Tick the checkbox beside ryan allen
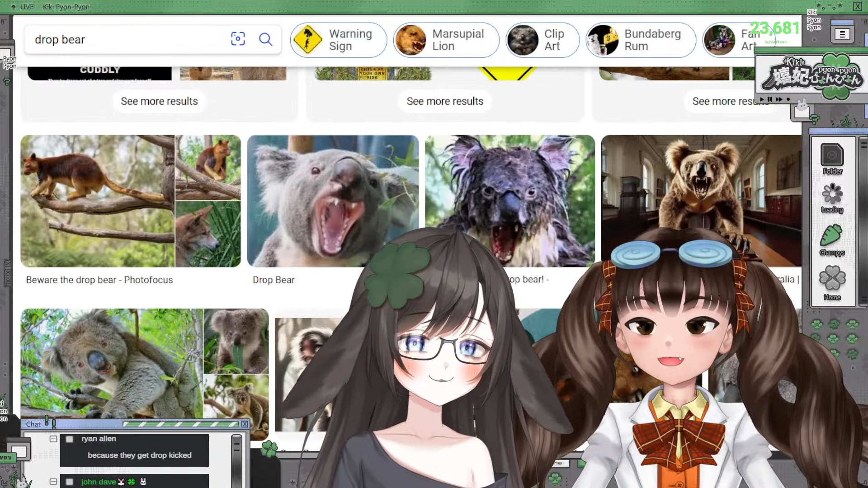 click(x=70, y=439)
